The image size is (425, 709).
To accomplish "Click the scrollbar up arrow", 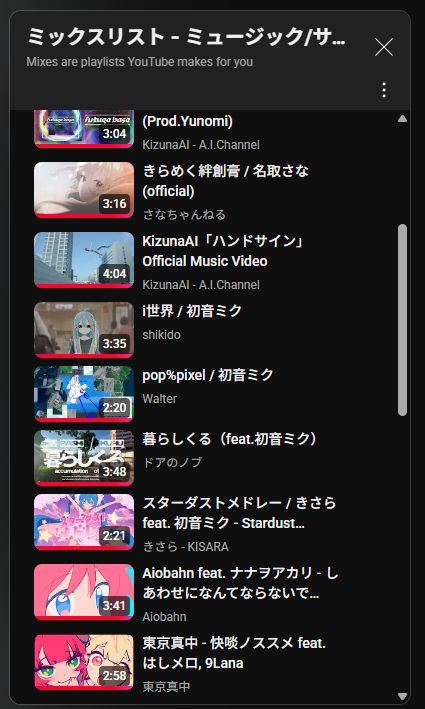I will click(x=402, y=119).
